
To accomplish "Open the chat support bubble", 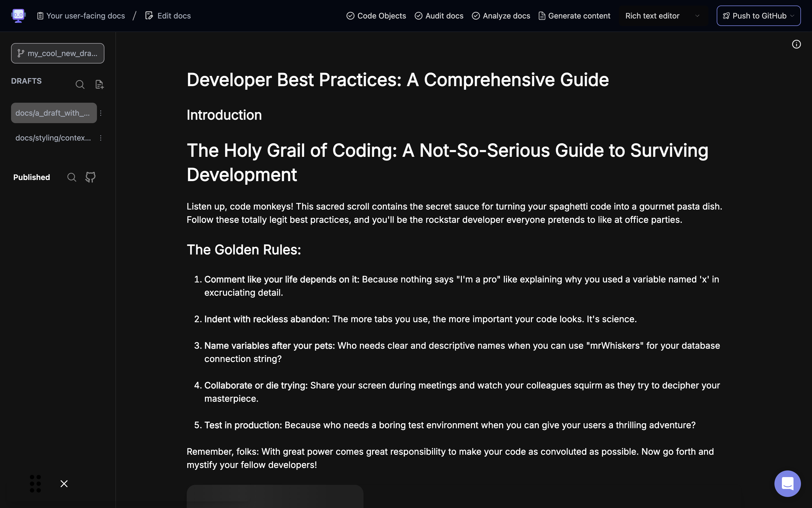I will 787,483.
